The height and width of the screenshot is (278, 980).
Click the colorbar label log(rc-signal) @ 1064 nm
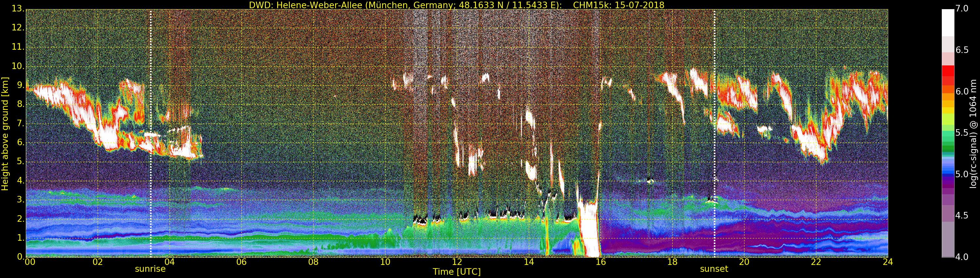pos(973,134)
